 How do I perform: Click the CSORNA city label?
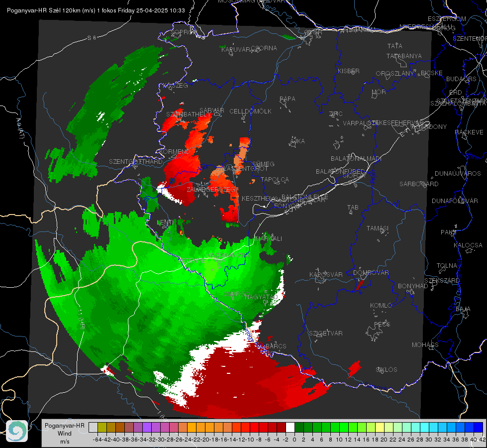(x=264, y=48)
